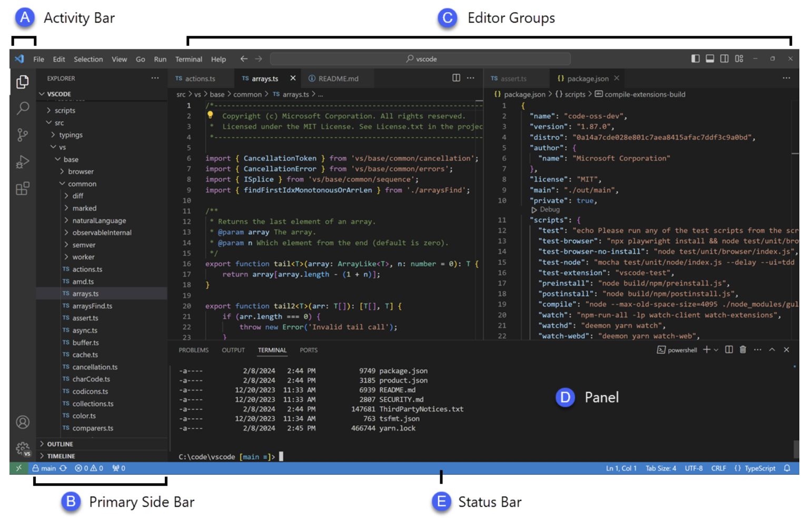Close the arrays.ts tab

(293, 78)
